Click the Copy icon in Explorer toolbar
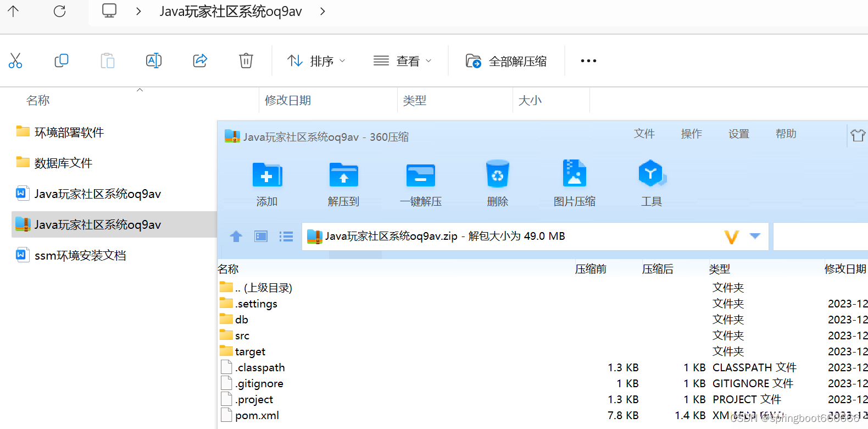Image resolution: width=868 pixels, height=429 pixels. 62,61
